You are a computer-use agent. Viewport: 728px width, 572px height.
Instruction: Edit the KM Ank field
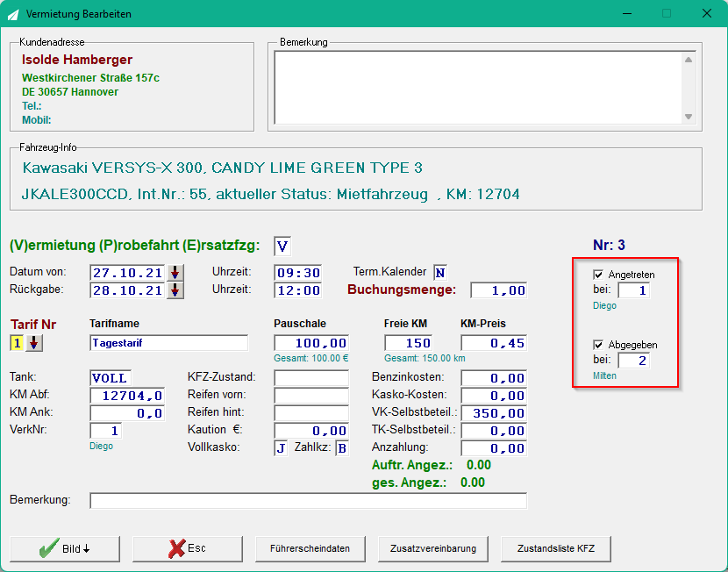click(127, 413)
